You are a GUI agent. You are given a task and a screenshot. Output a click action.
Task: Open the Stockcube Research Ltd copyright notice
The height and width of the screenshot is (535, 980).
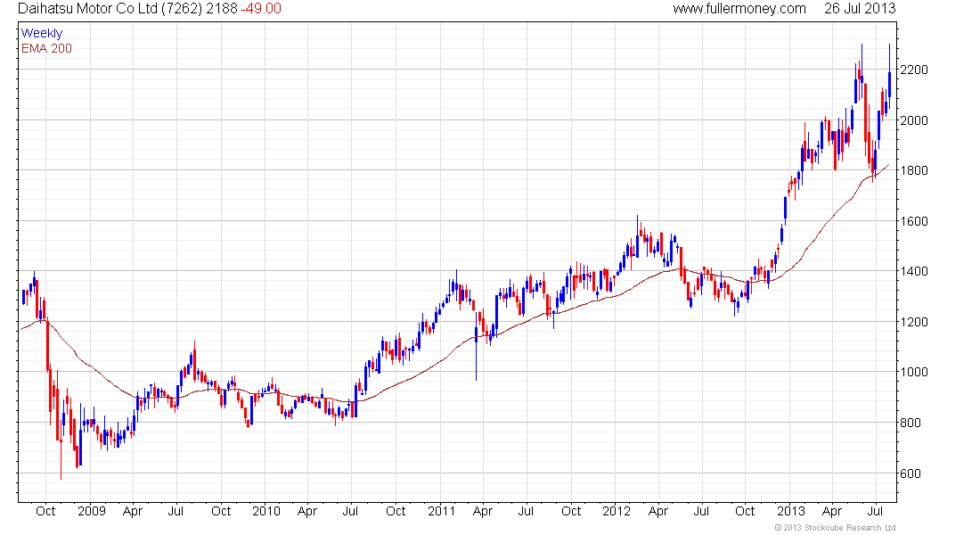835,528
